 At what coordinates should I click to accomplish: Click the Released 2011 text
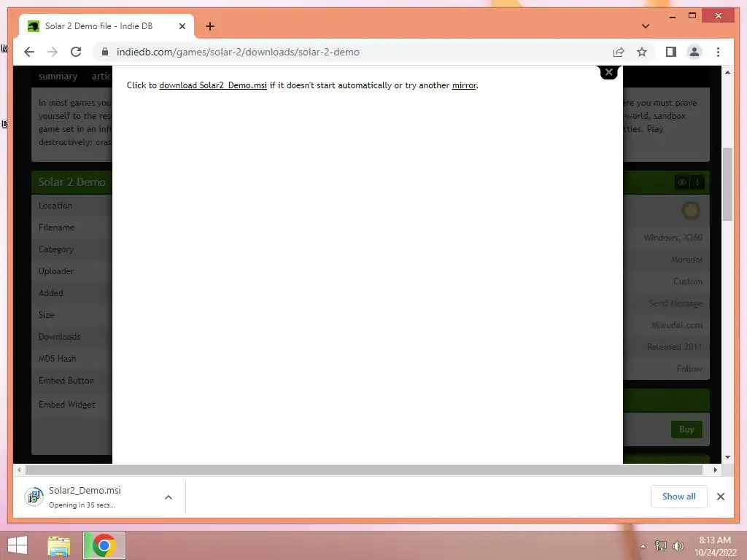point(675,347)
